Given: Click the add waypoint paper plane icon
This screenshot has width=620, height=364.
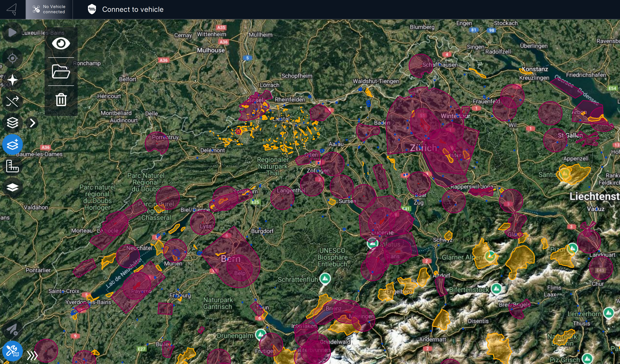Looking at the screenshot, I should [12, 329].
